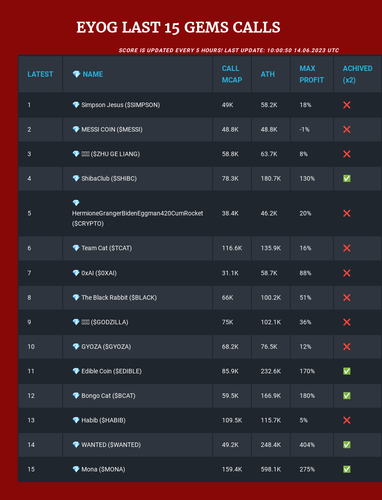Click the 232.6K ATH value
382x500 pixels.
271,371
